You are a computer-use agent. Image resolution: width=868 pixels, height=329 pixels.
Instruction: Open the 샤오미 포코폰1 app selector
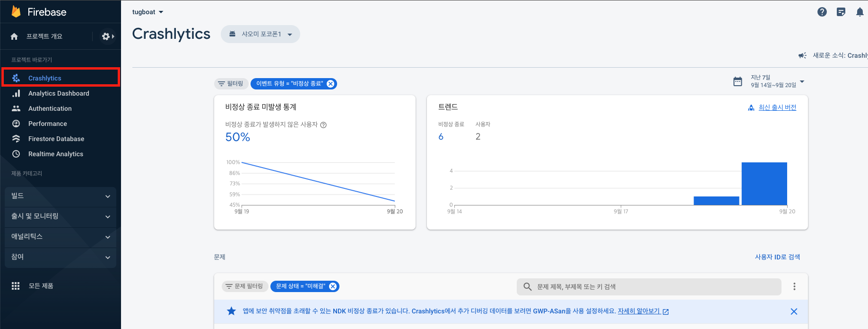click(x=260, y=34)
